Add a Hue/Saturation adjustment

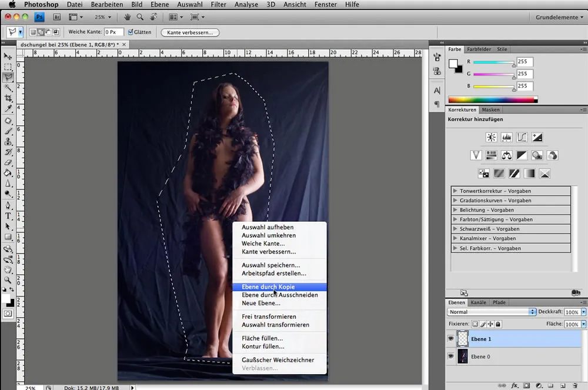click(491, 155)
